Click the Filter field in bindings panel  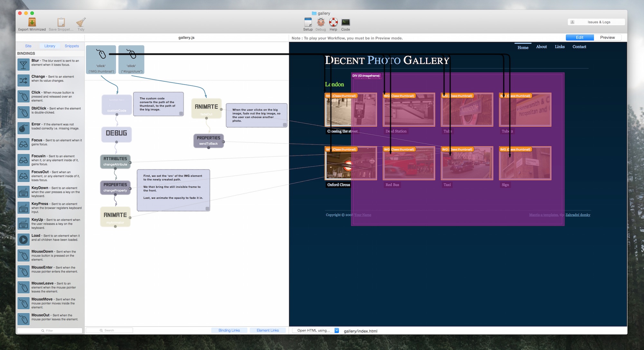pyautogui.click(x=50, y=330)
